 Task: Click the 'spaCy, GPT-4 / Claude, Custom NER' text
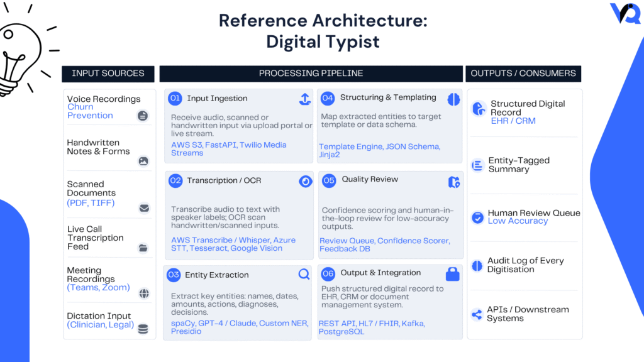[240, 327]
